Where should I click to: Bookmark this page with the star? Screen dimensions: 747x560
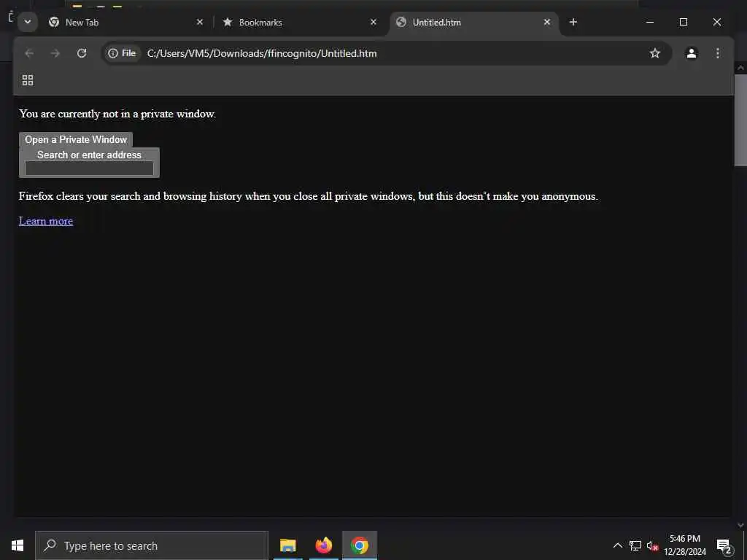tap(655, 53)
